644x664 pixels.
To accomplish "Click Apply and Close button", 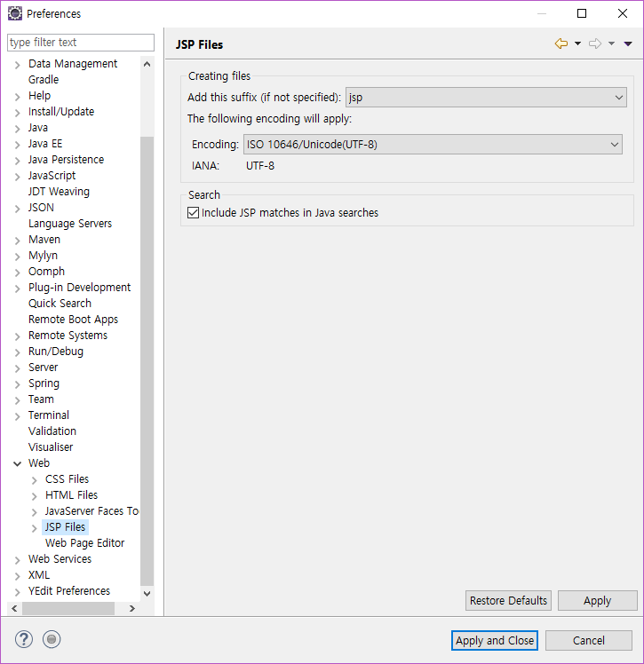I will pyautogui.click(x=495, y=640).
